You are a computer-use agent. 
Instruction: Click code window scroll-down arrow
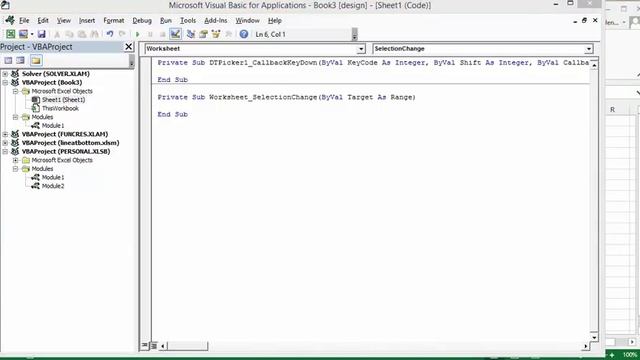click(594, 338)
